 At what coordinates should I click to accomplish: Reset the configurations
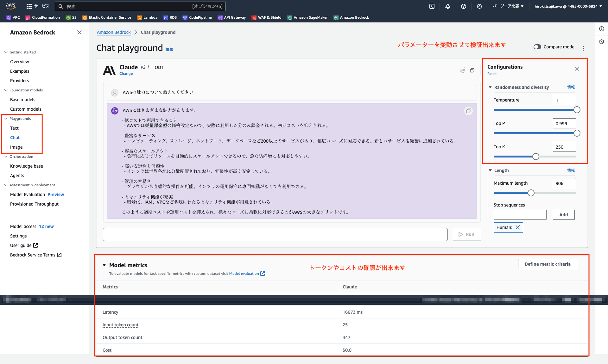pos(492,74)
